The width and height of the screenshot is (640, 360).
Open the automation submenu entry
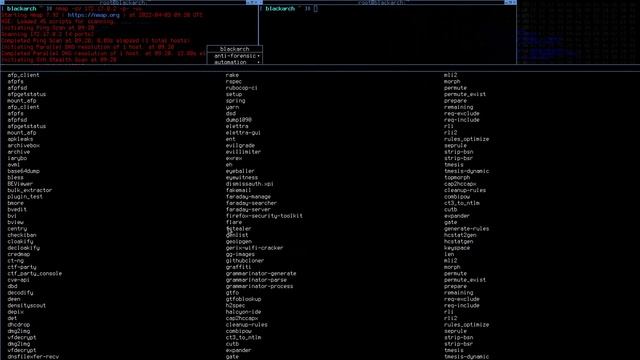[x=235, y=62]
